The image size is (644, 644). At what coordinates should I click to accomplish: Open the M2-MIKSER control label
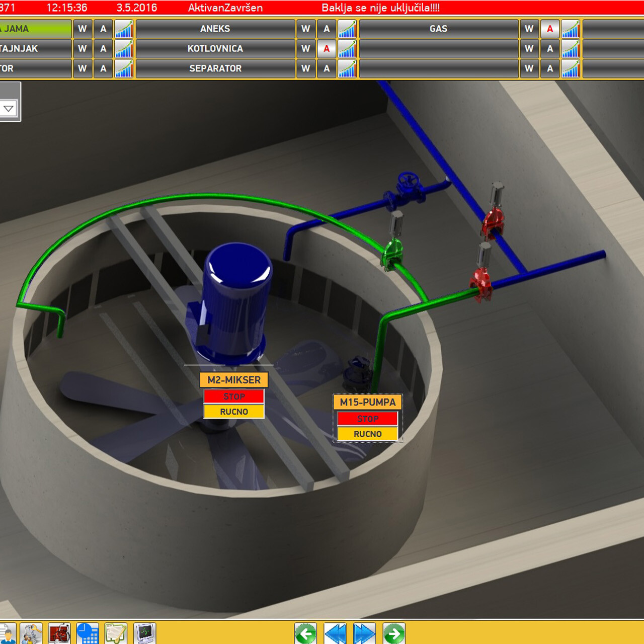(x=234, y=380)
